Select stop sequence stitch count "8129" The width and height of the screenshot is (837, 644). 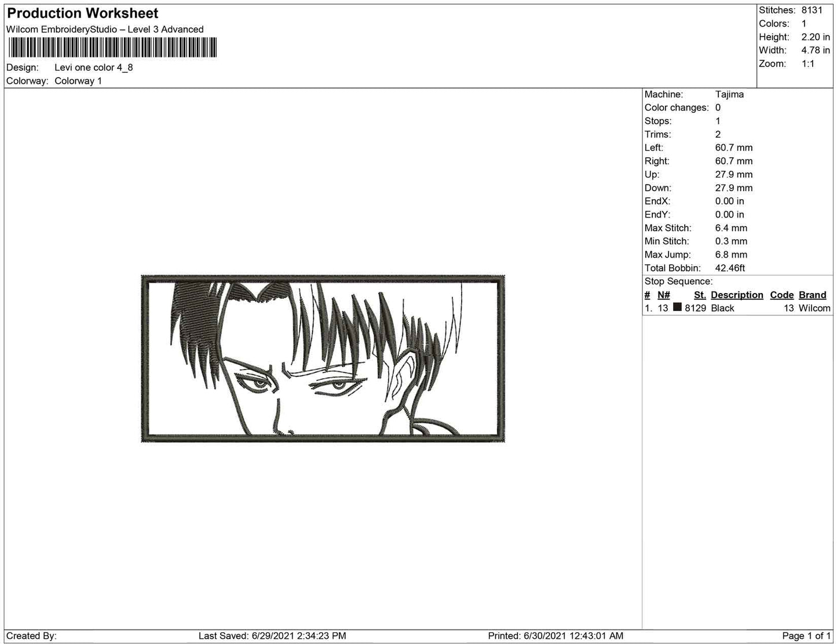(x=695, y=308)
